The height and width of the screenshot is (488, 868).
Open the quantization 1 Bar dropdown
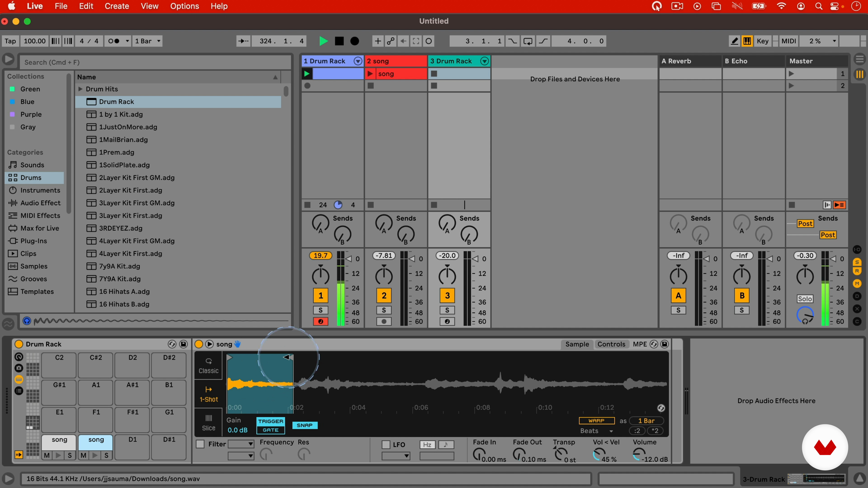[x=147, y=41]
